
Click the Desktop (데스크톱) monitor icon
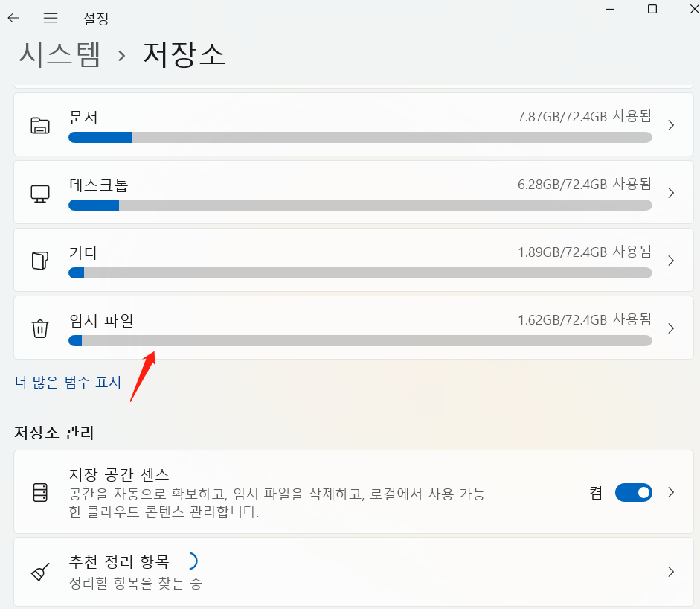point(41,193)
